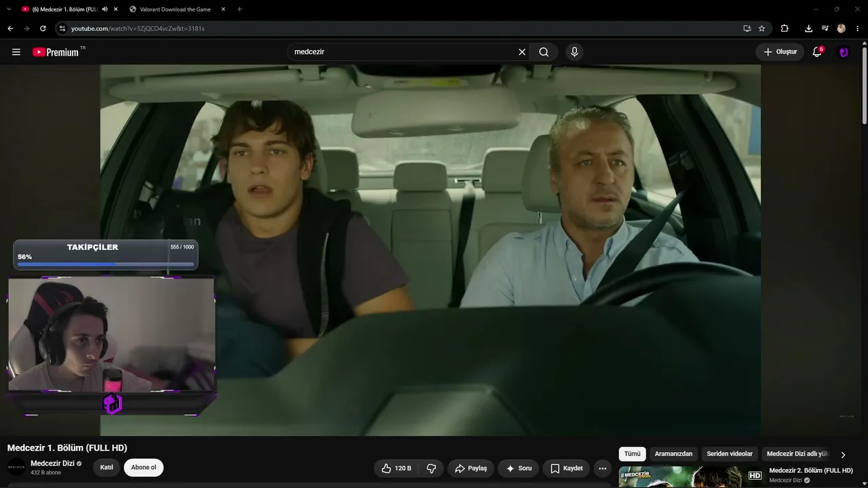Share the video with Paylaş
868x488 pixels.
[x=471, y=468]
